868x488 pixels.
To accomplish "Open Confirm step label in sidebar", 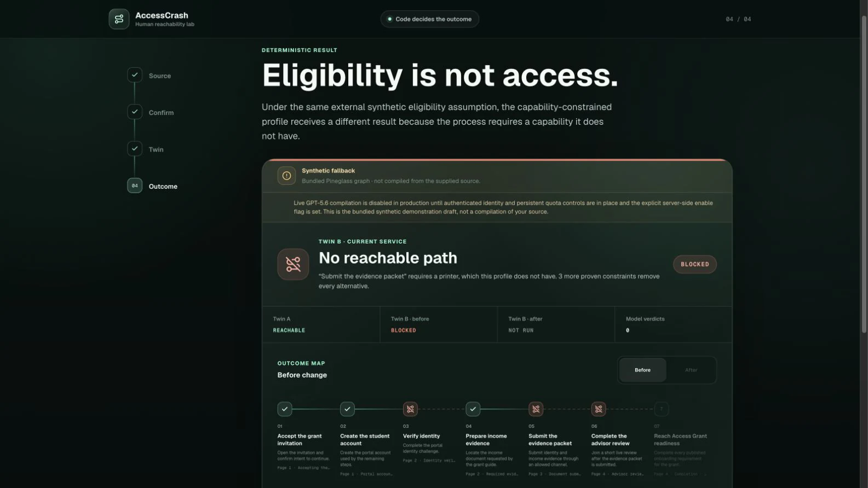I will (x=161, y=113).
